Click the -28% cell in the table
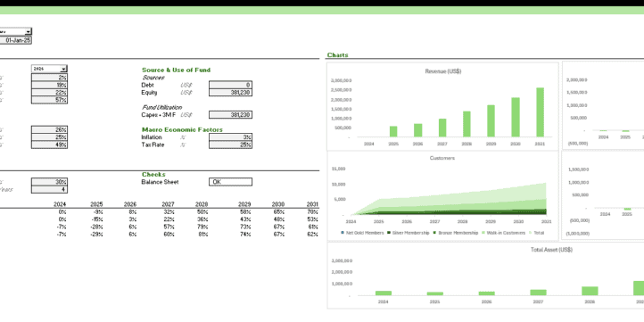 click(97, 227)
